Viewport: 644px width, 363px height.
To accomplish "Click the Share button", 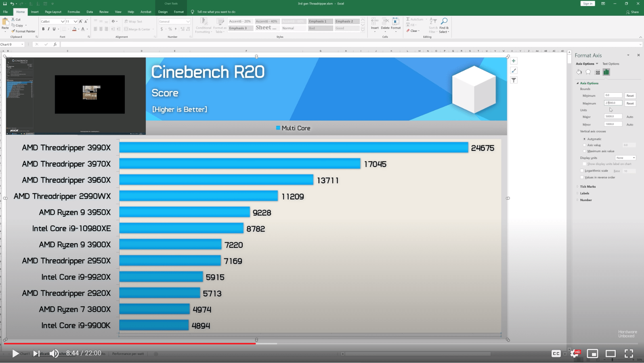I will (x=633, y=12).
